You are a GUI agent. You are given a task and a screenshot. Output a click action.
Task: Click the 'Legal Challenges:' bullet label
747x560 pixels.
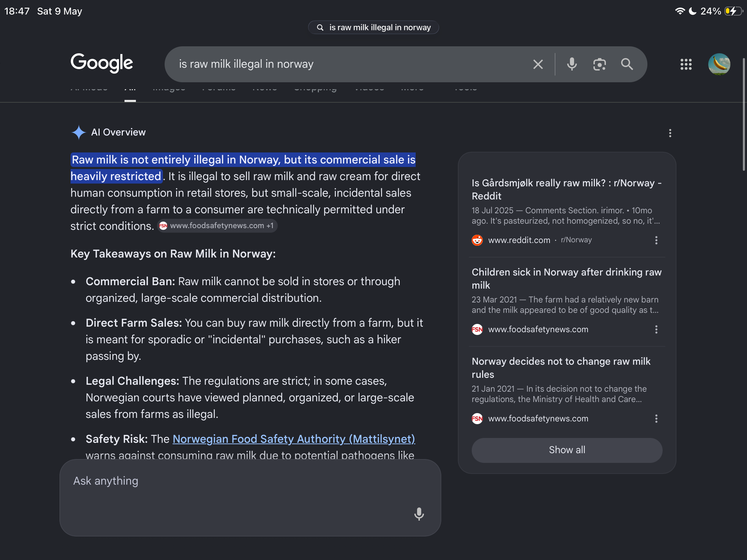pos(132,381)
